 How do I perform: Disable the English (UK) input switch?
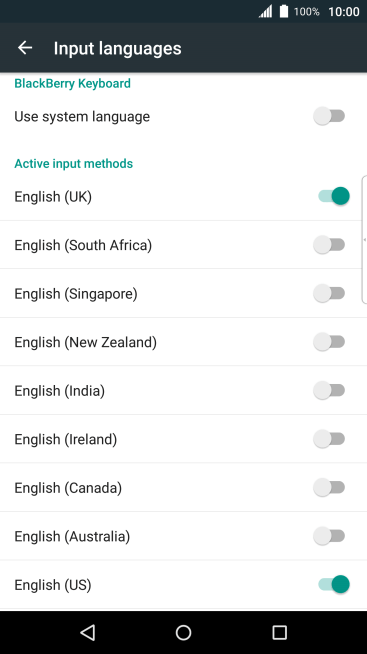point(334,196)
